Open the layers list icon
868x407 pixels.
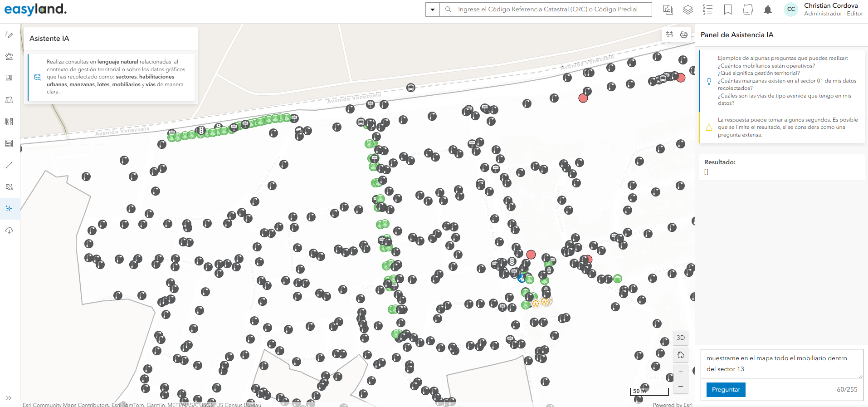coord(688,10)
